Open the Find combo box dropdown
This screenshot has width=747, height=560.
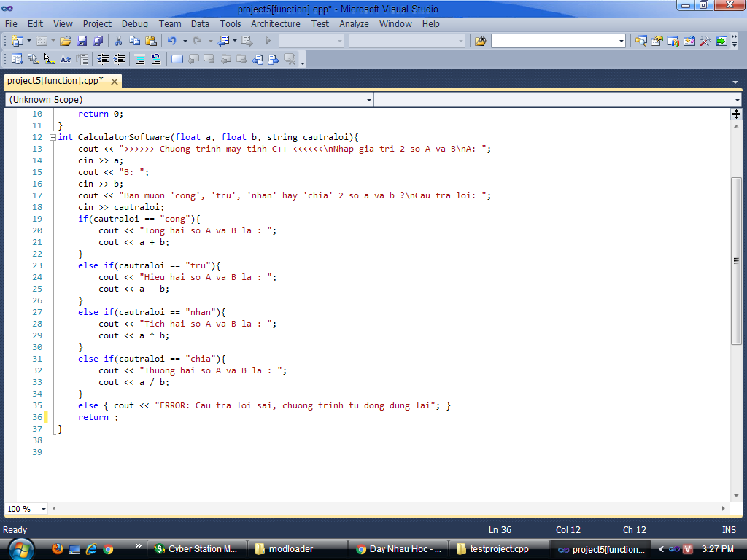click(622, 42)
